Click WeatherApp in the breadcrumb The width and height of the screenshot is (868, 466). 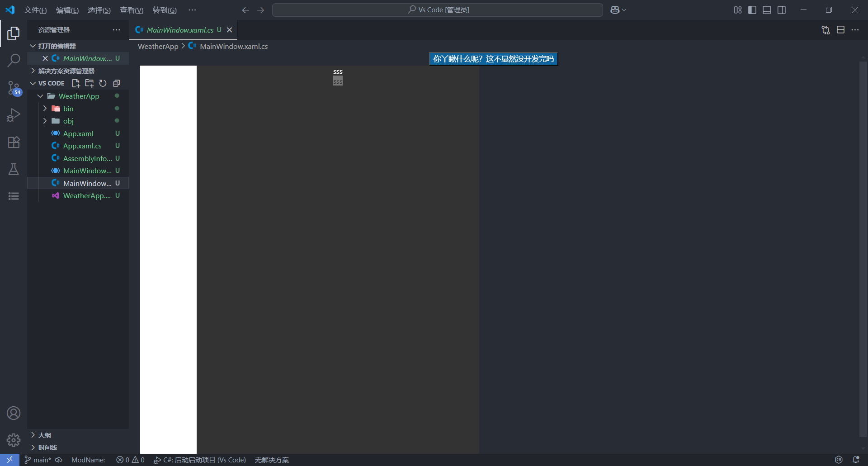158,46
